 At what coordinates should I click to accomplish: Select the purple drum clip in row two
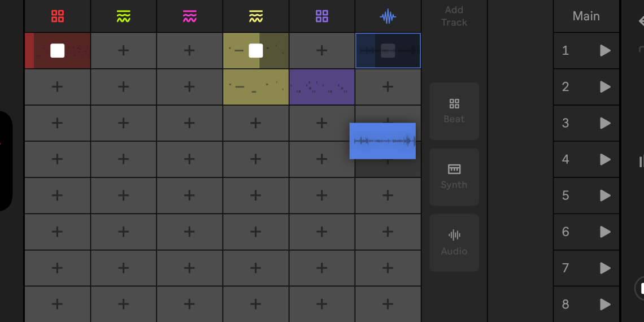point(322,86)
